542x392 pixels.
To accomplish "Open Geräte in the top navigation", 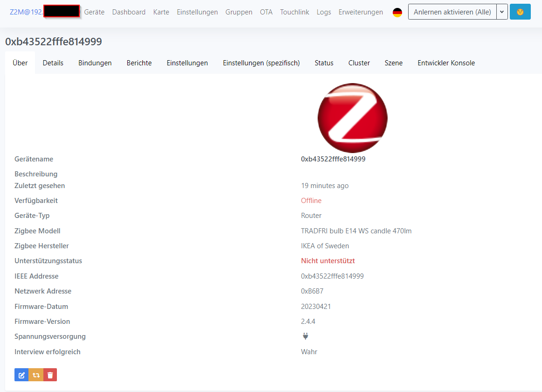I will pos(94,12).
